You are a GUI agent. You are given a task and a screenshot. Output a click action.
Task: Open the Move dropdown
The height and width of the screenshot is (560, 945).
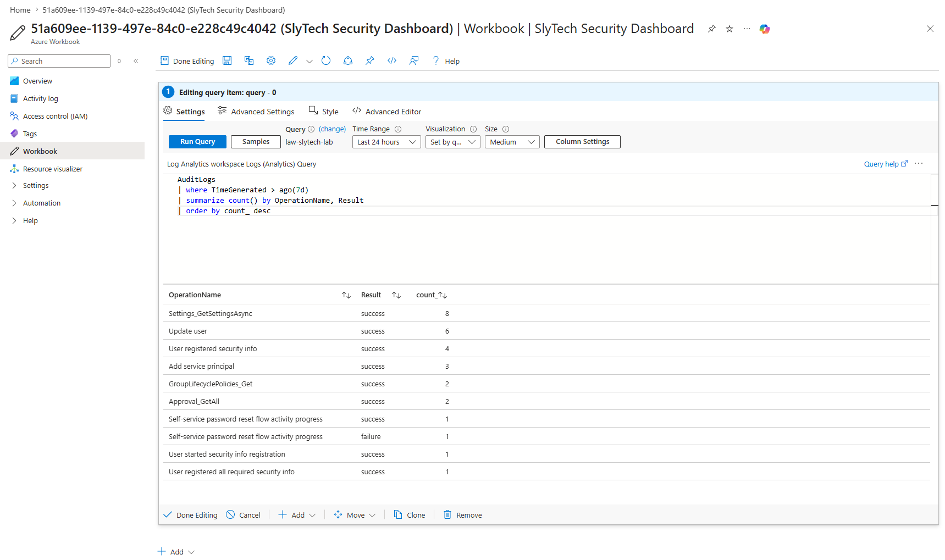(355, 515)
